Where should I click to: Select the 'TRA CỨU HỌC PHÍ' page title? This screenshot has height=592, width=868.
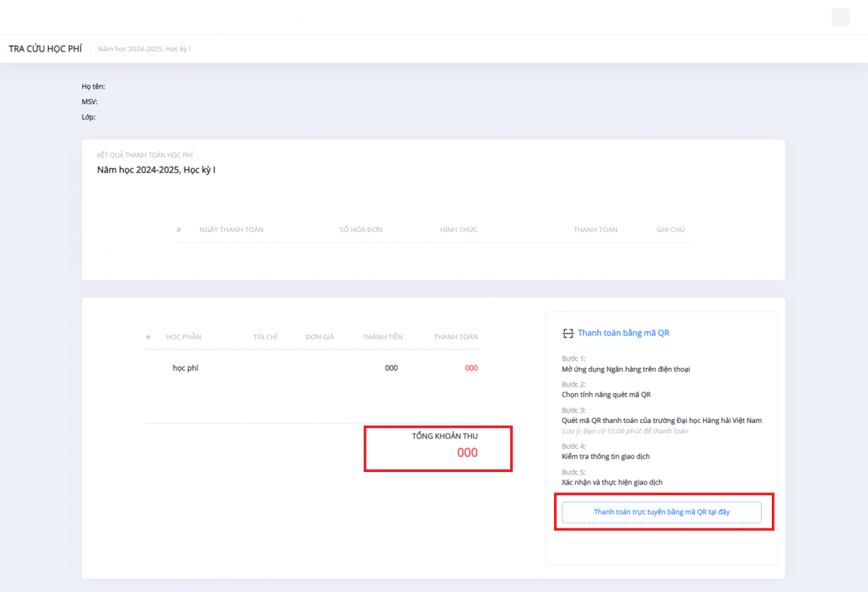(45, 48)
